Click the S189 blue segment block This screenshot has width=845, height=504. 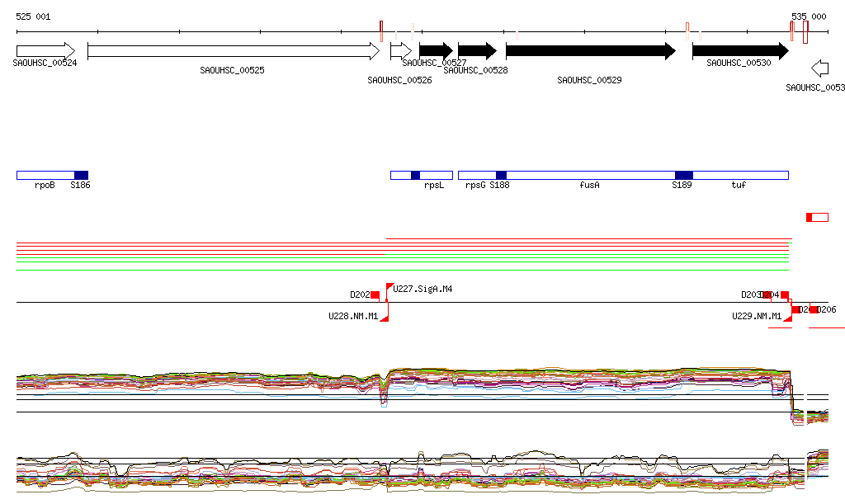pyautogui.click(x=683, y=175)
